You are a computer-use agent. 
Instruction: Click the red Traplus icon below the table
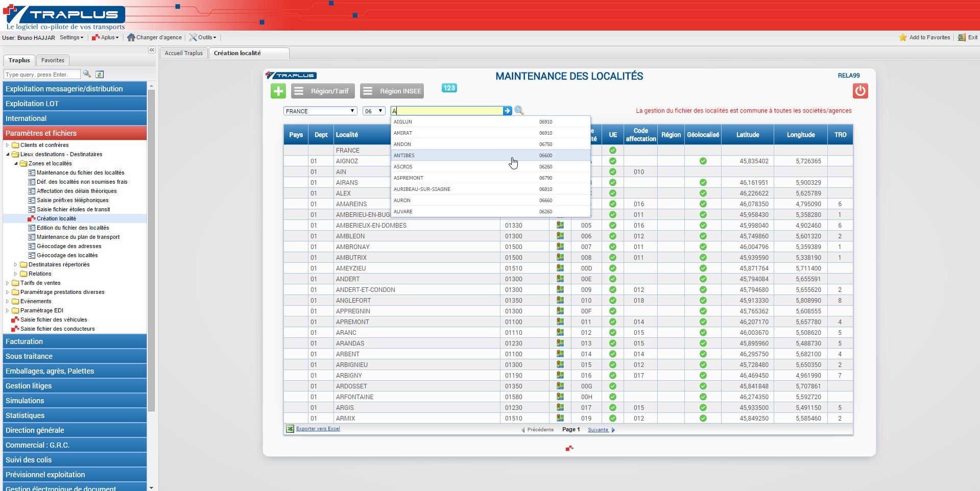coord(569,448)
